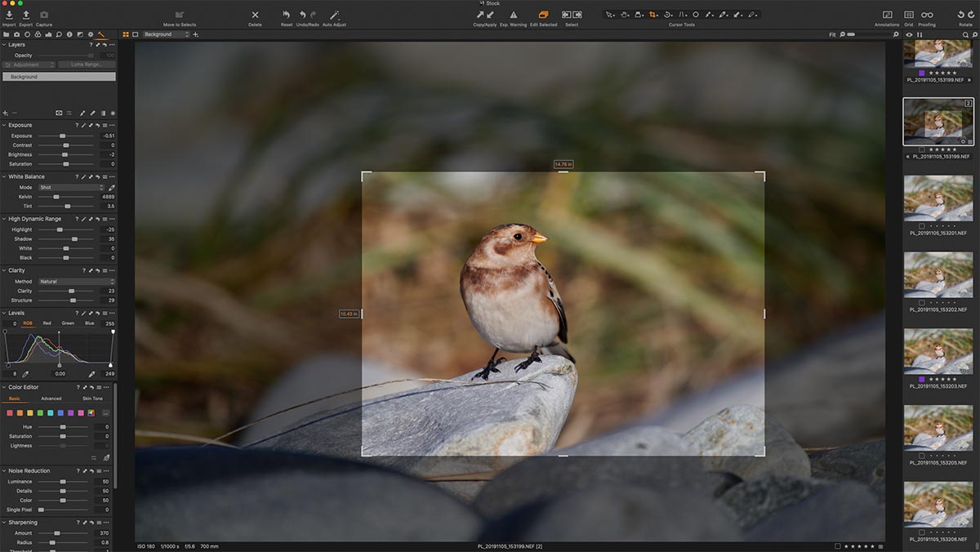Open the Capture tool tab
The height and width of the screenshot is (552, 980).
point(16,34)
